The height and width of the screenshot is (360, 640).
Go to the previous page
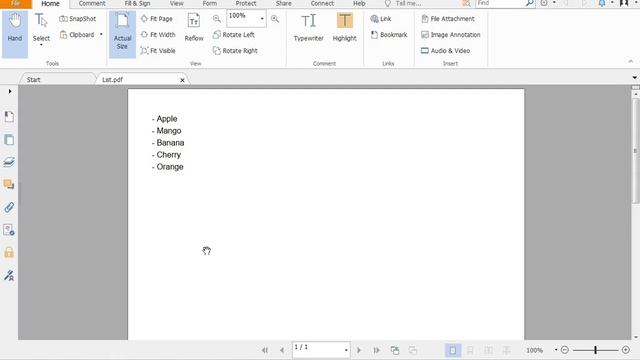pyautogui.click(x=282, y=350)
